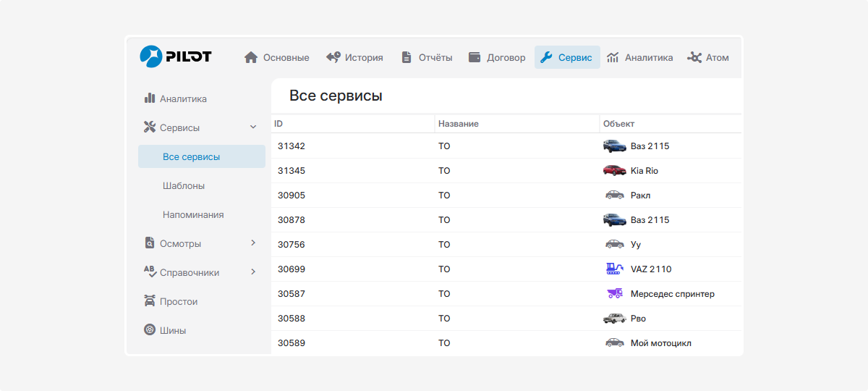Image resolution: width=868 pixels, height=391 pixels.
Task: Click the red car icon for Kia Rio
Action: click(614, 170)
